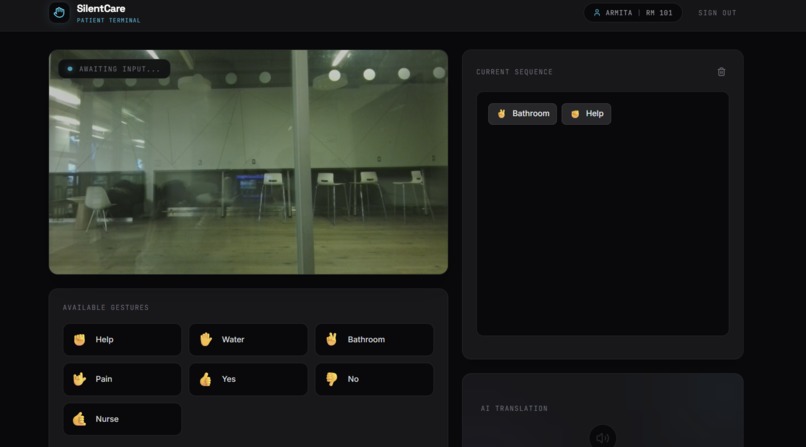Choose the No thumbs-down gesture button
The height and width of the screenshot is (447, 806).
click(374, 379)
